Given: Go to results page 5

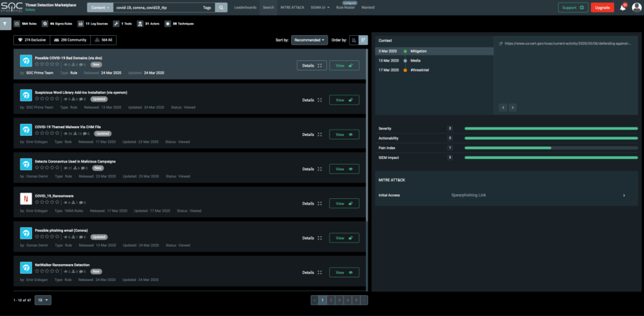Looking at the screenshot, I should pos(356,301).
